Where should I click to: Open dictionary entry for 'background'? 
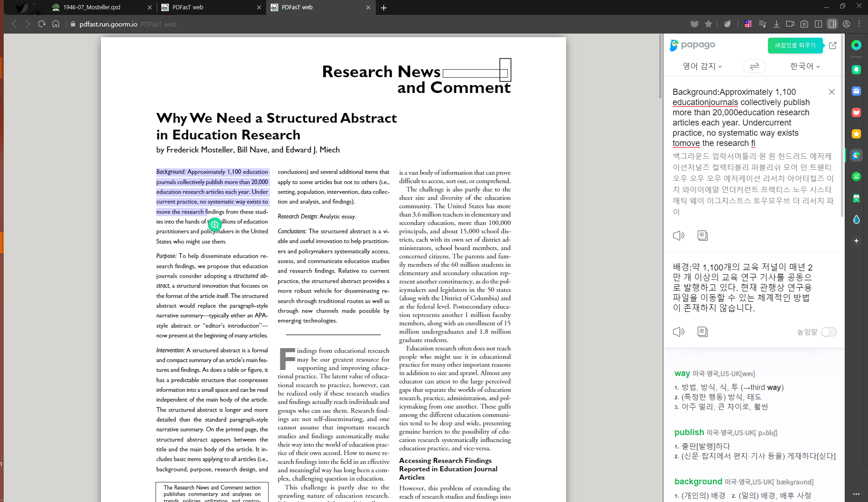pos(698,482)
